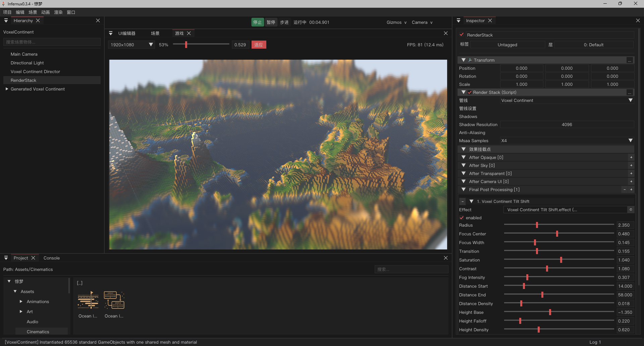644x346 pixels.
Task: Click the first Ocean timeline asset thumbnail
Action: click(x=88, y=300)
